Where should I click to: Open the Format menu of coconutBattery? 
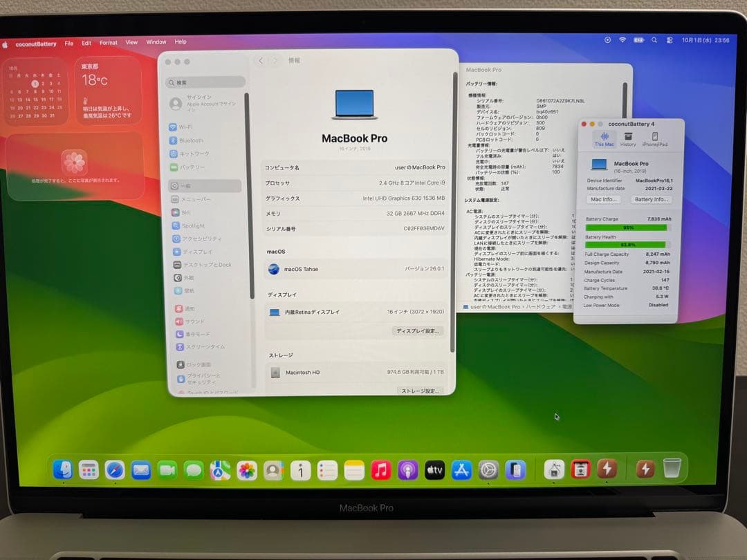pos(108,42)
